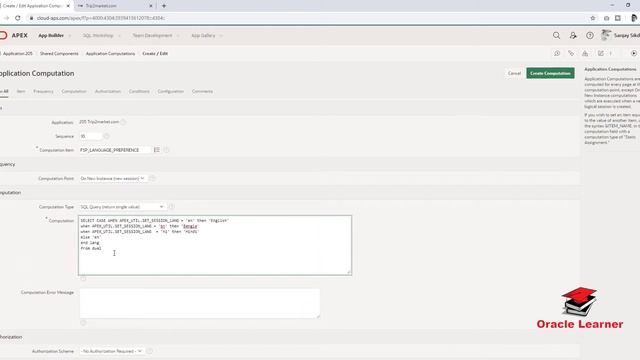
Task: Open the Edit Page pencil icon in breadcrumb toolbar
Action: [600, 53]
